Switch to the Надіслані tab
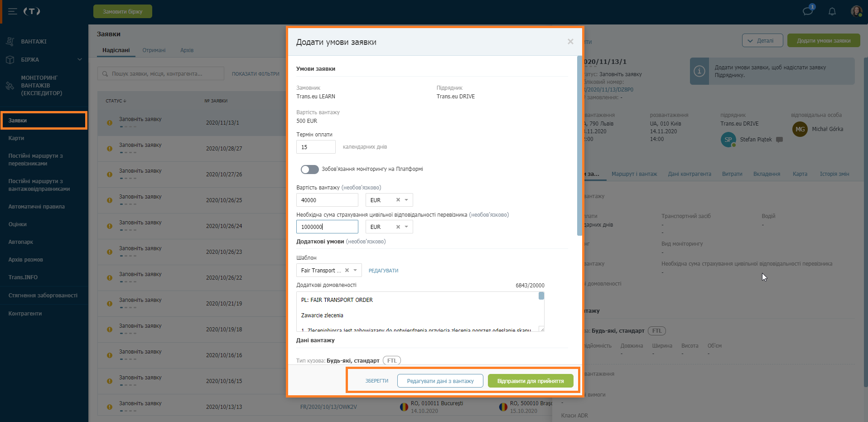This screenshot has width=868, height=422. pyautogui.click(x=116, y=50)
